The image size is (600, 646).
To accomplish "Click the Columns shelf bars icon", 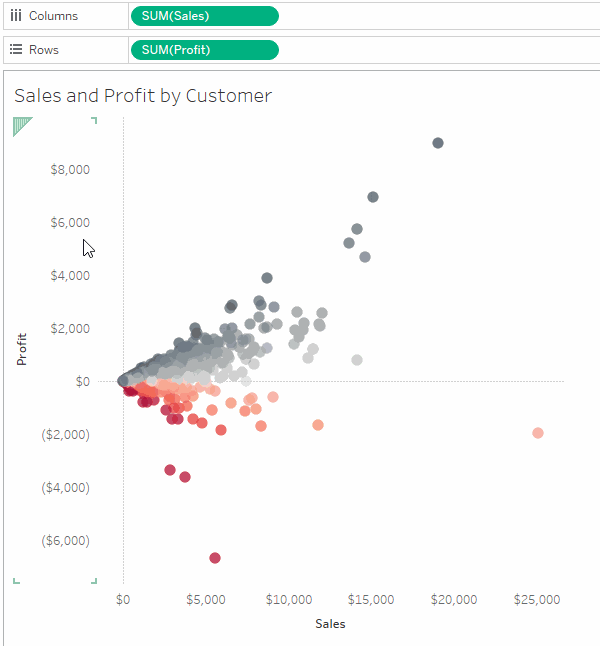I will [x=16, y=16].
